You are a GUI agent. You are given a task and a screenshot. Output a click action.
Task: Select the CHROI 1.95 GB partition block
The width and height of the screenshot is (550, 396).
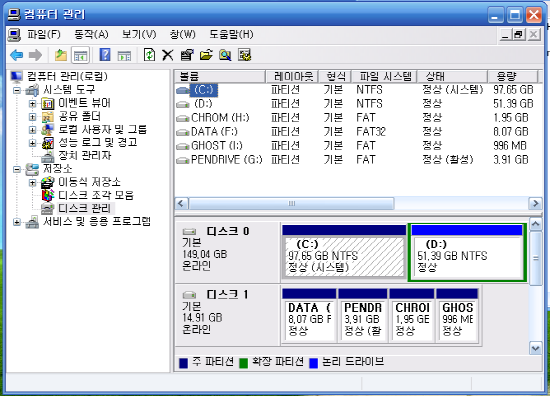(x=412, y=315)
